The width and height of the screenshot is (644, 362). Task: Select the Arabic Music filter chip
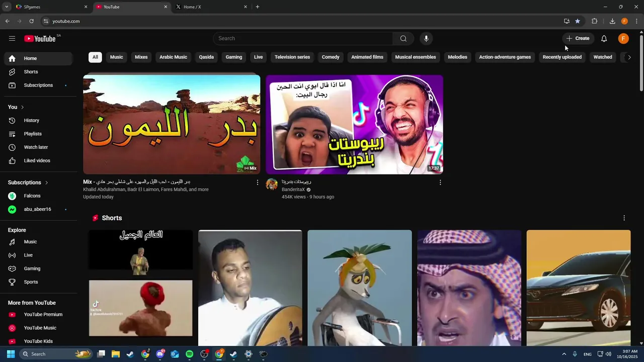tap(173, 57)
